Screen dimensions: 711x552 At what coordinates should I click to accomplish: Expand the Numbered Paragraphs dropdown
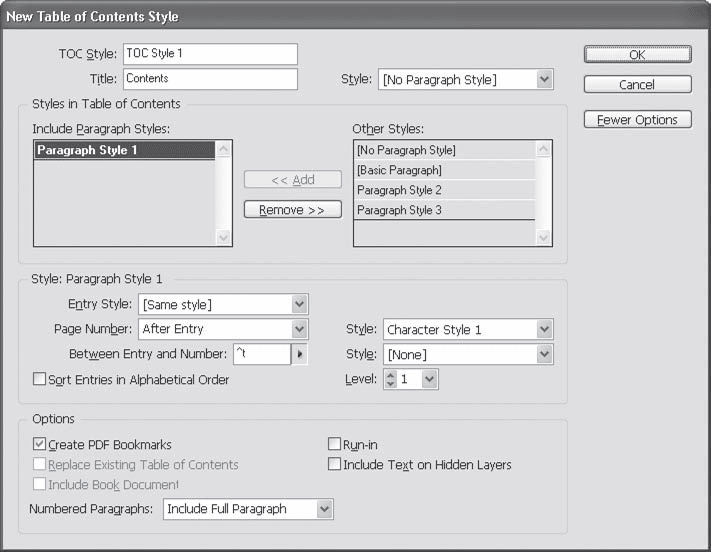(323, 509)
